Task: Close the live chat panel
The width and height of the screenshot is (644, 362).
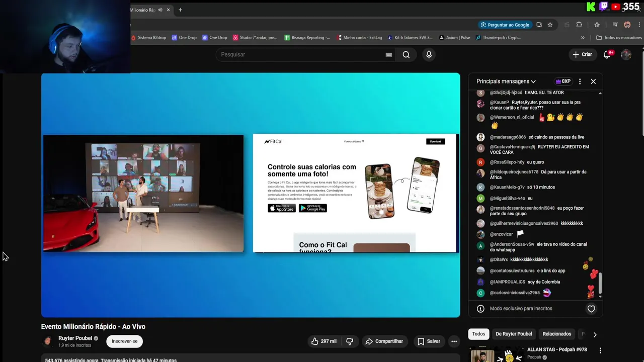Action: 593,81
